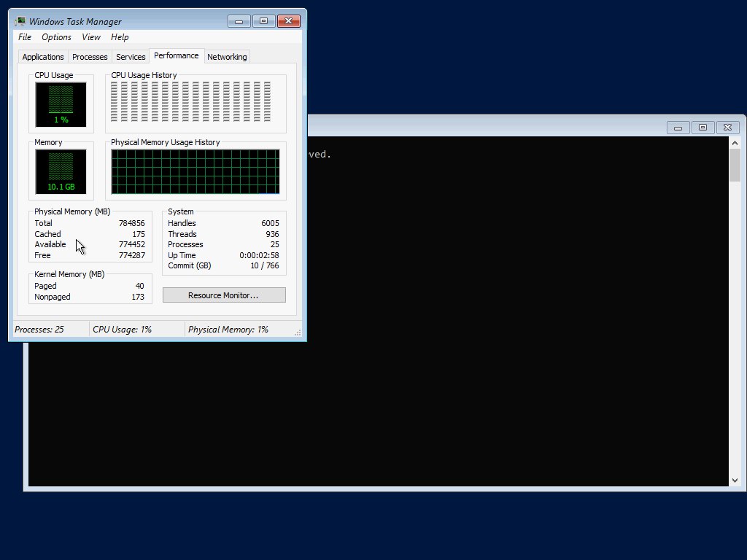Click the Free memory value 774287
Image resolution: width=747 pixels, height=560 pixels.
click(131, 255)
